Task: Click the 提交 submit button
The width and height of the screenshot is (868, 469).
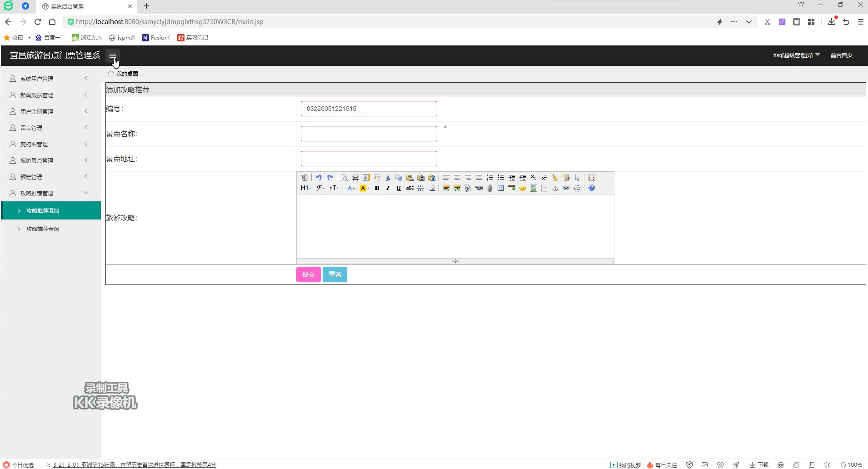Action: 308,274
